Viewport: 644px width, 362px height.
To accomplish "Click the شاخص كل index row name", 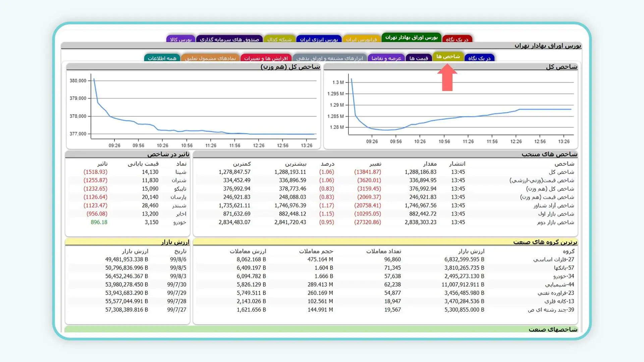I will pyautogui.click(x=561, y=172).
